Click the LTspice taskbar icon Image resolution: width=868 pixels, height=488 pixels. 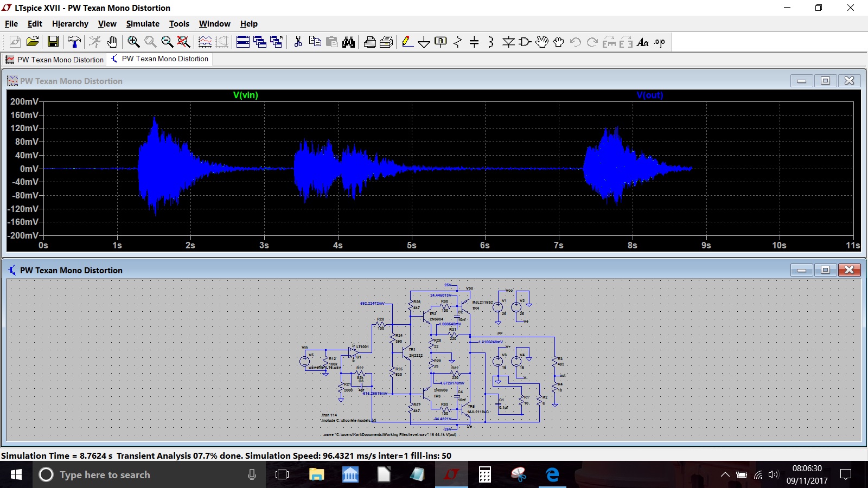[451, 474]
